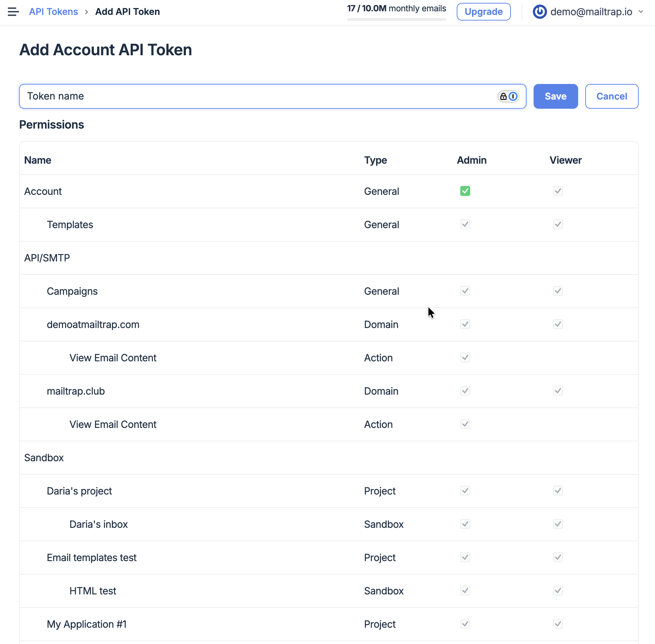Toggle Admin checkbox for demoatmailtrap.com domain
Viewport: 655px width, 644px height.
tap(465, 324)
